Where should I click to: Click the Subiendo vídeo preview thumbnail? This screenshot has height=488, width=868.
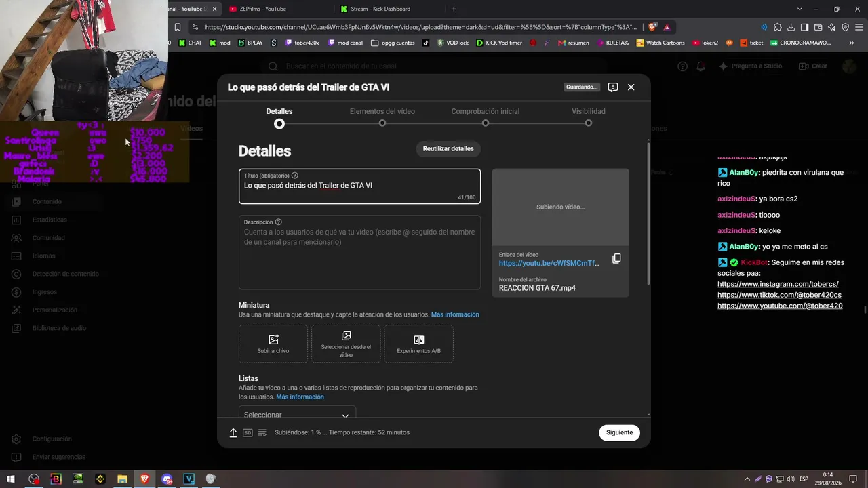560,207
